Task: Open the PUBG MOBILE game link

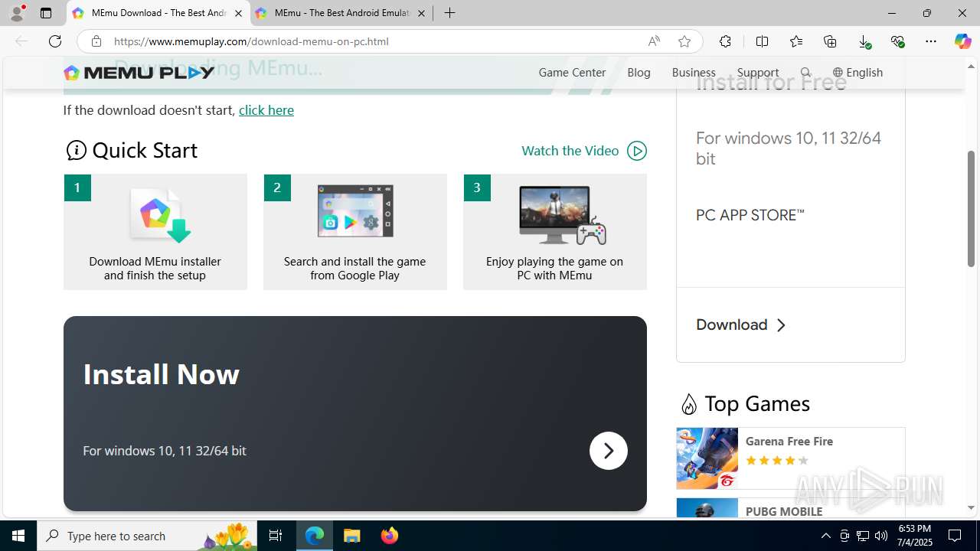Action: point(784,511)
